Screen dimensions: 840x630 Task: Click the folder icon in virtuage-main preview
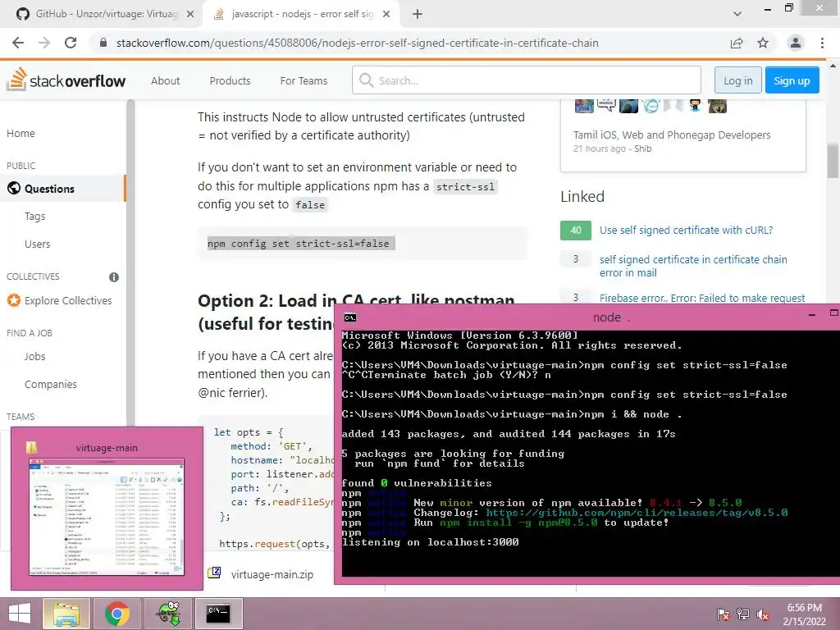[x=32, y=447]
